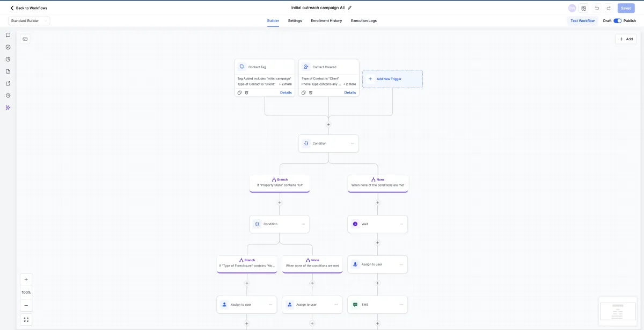The image size is (644, 330).
Task: Zoom in on the canvas
Action: 26,279
